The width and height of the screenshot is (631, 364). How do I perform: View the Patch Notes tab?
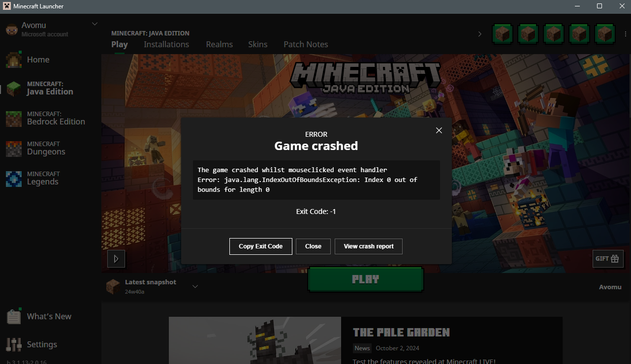[306, 44]
